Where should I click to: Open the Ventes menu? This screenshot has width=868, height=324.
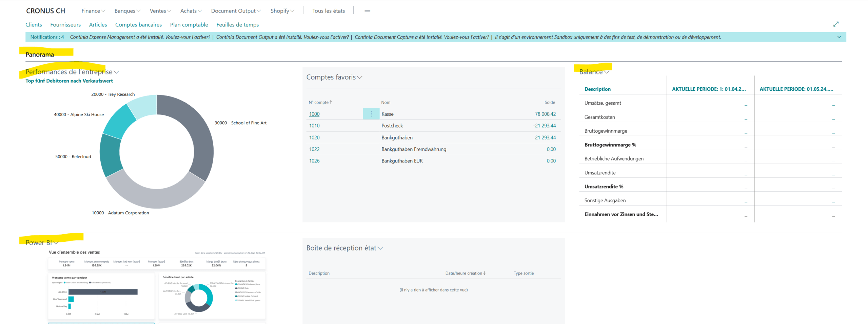point(160,11)
